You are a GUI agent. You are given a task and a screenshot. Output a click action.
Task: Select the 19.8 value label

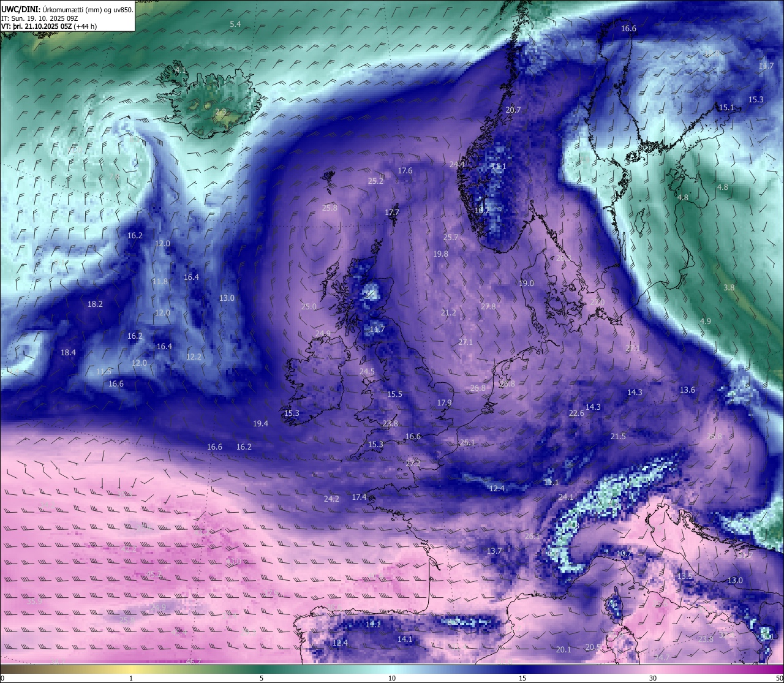click(x=440, y=254)
